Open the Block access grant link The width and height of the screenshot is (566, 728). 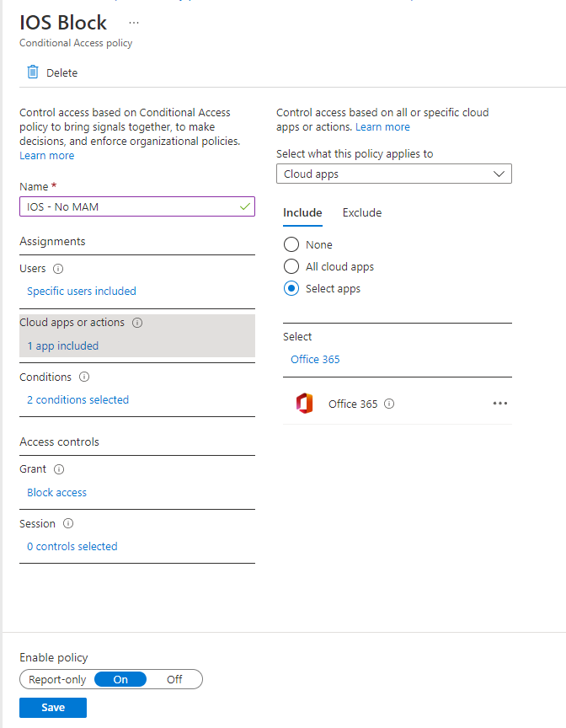[x=56, y=493]
